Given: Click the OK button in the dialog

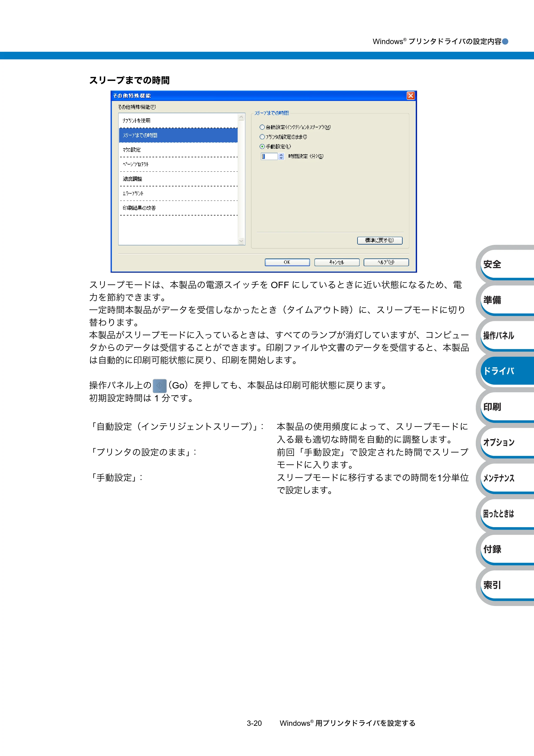Looking at the screenshot, I should (x=287, y=262).
